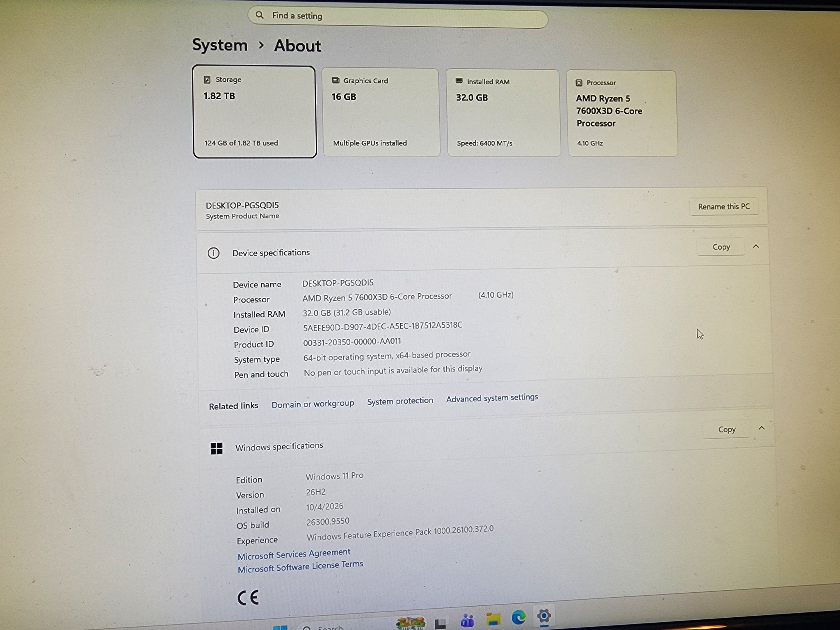Open Microsoft Services Agreement link
The width and height of the screenshot is (840, 630).
tap(294, 554)
